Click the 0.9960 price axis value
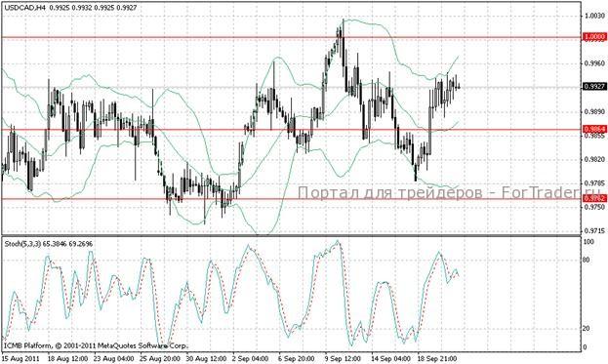The image size is (608, 364). (594, 63)
